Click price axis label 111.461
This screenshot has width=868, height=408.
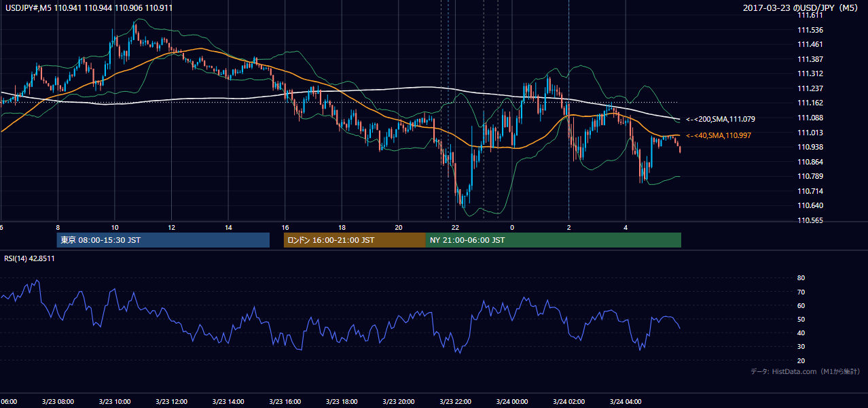point(810,44)
